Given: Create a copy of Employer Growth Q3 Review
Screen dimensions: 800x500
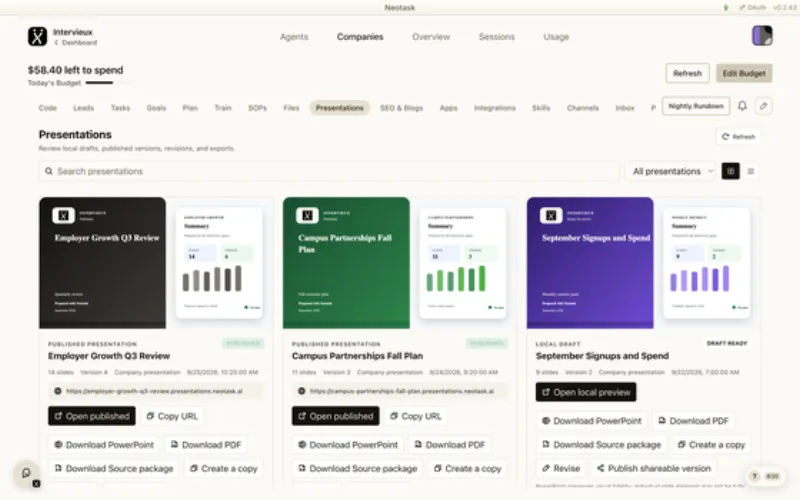Looking at the screenshot, I should point(224,468).
